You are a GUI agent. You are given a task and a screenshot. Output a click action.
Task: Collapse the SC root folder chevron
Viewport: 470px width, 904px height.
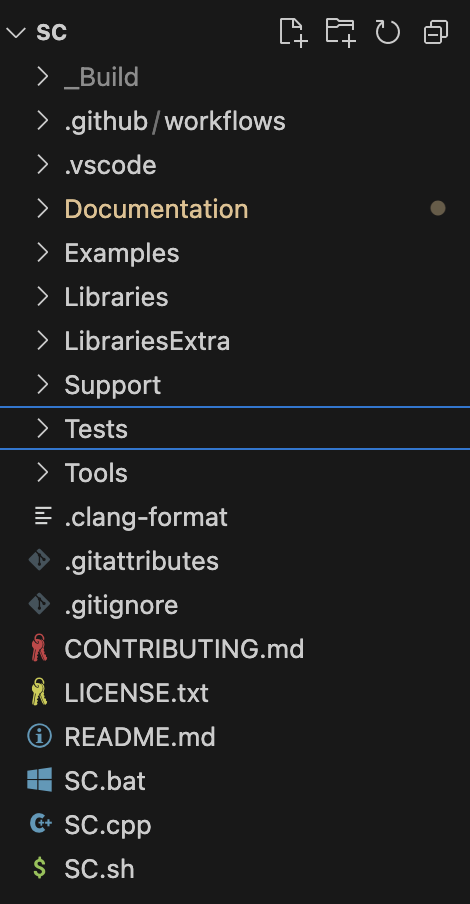[x=16, y=33]
